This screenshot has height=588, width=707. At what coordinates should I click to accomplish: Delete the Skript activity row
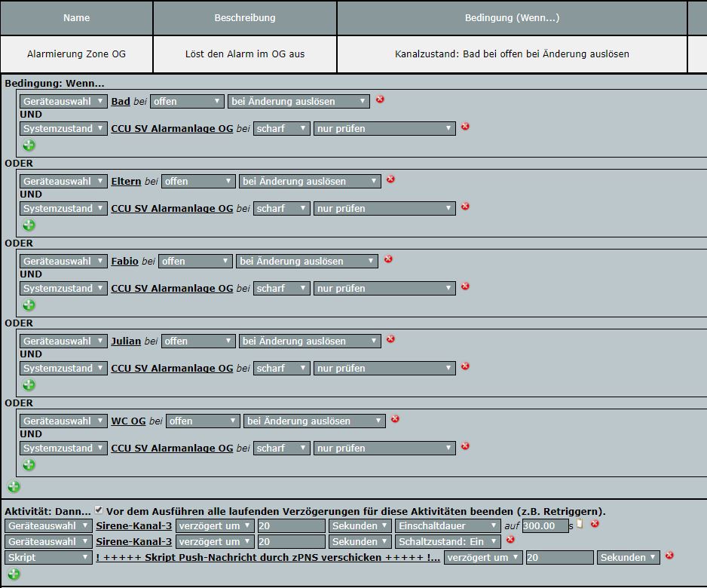point(669,555)
